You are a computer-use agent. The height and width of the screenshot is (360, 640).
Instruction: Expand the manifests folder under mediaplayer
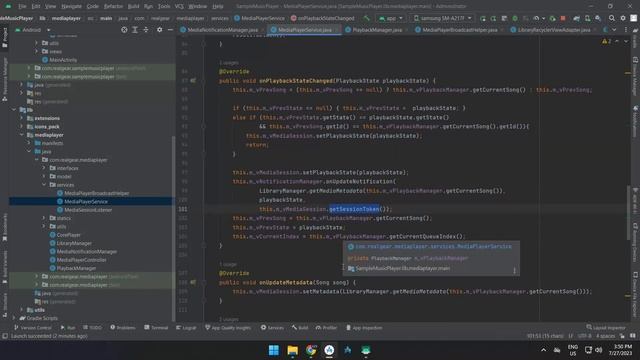(x=29, y=143)
